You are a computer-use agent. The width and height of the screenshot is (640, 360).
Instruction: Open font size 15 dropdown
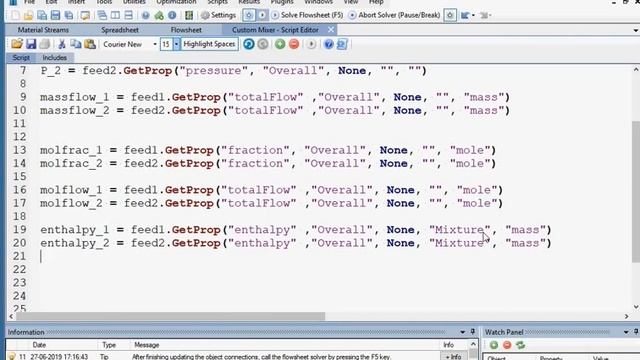coord(176,44)
